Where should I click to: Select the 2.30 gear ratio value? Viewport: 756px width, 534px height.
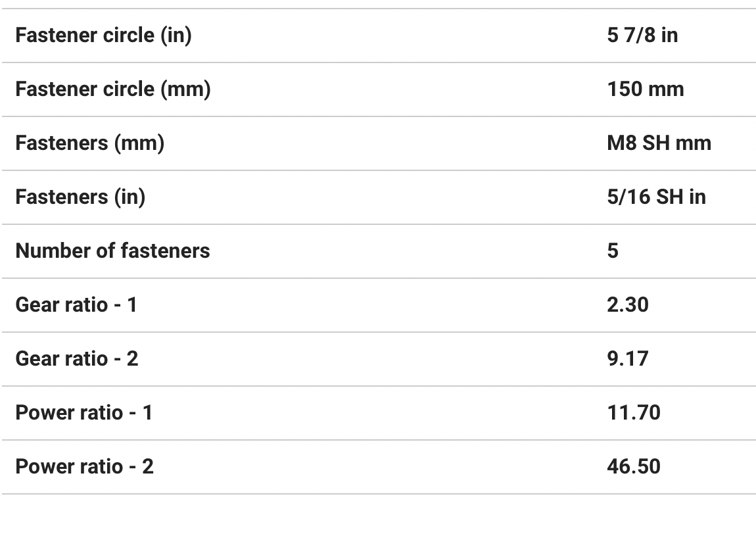628,305
